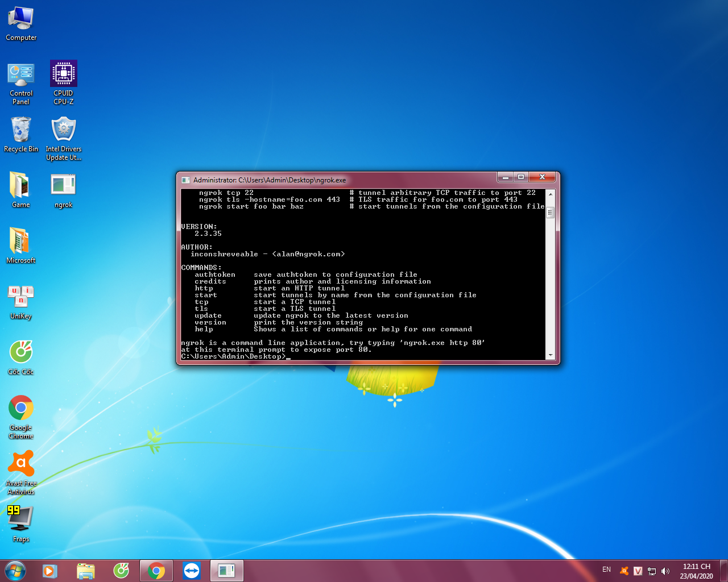The width and height of the screenshot is (728, 582).
Task: Click the EN language indicator in tray
Action: tap(606, 569)
